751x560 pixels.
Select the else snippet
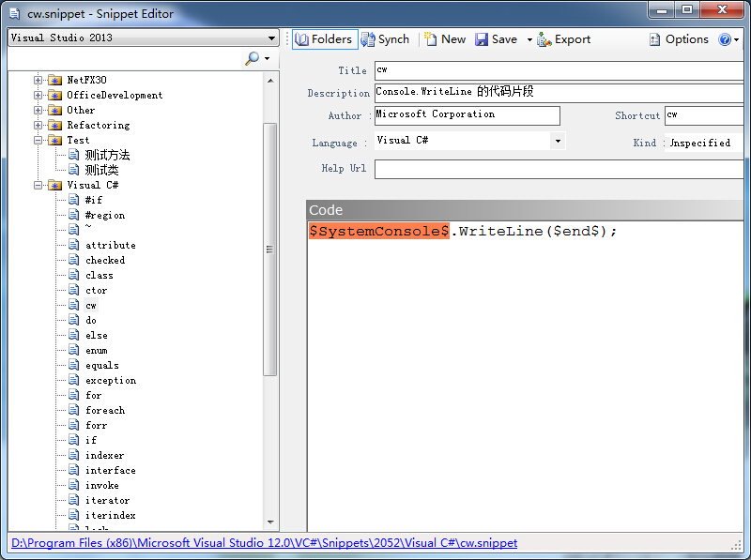tap(97, 336)
